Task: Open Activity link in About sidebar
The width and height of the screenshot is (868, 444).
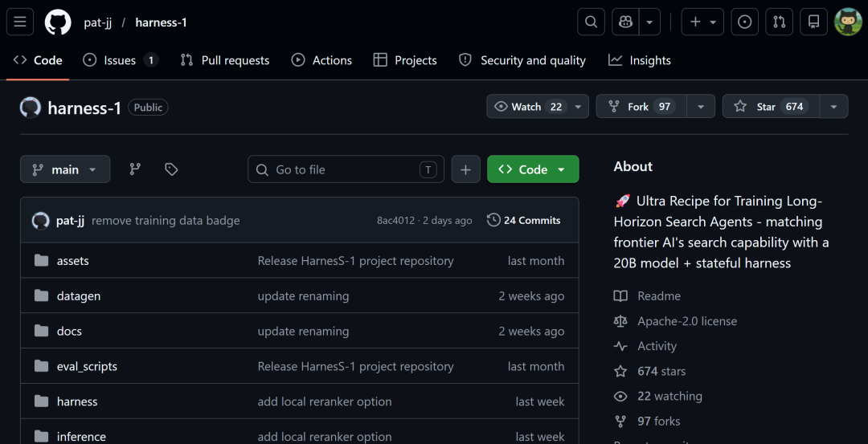Action: [x=657, y=346]
